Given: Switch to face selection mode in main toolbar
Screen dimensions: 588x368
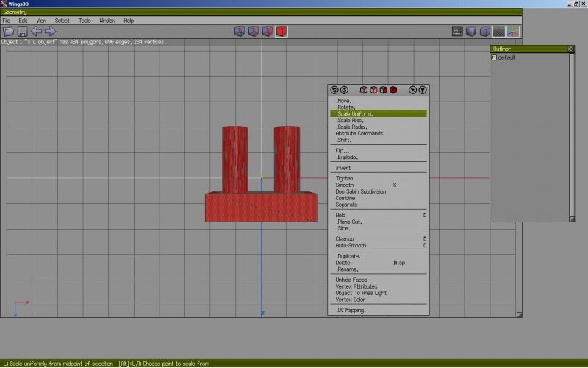Looking at the screenshot, I should click(268, 32).
